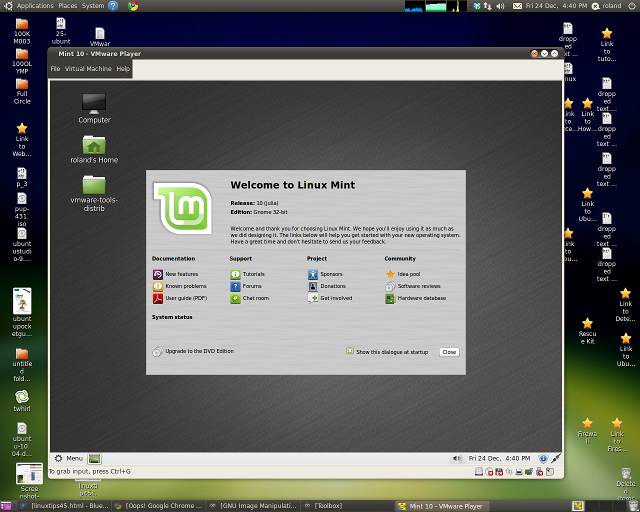Open New features documentation link

click(x=182, y=274)
